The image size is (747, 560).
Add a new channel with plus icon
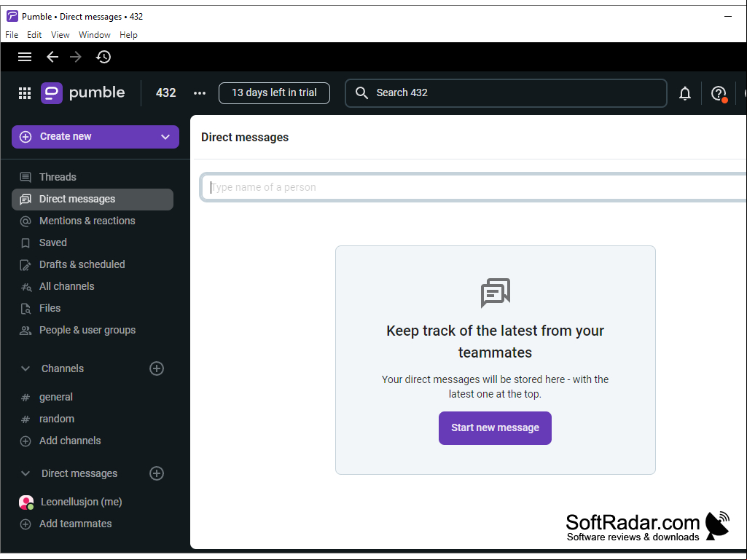(x=157, y=368)
